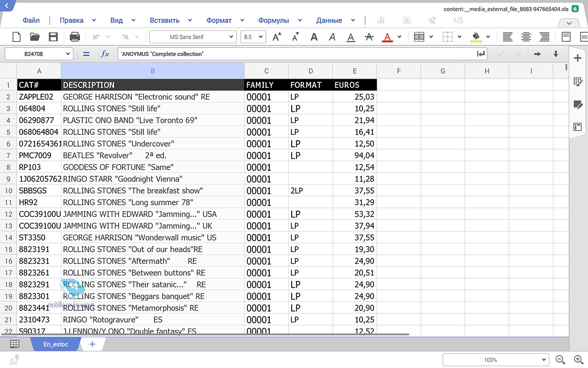This screenshot has width=588, height=368.
Task: Apply bold formatting
Action: click(x=314, y=37)
